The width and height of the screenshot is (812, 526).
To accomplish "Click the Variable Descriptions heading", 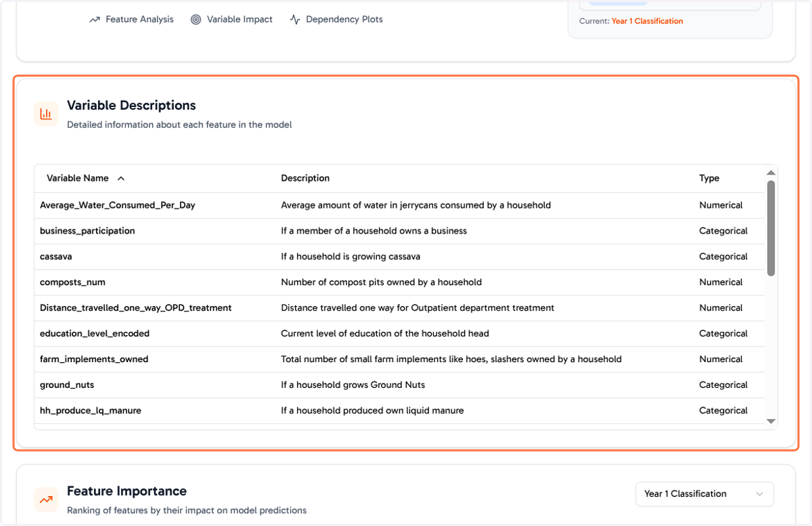I will tap(131, 106).
